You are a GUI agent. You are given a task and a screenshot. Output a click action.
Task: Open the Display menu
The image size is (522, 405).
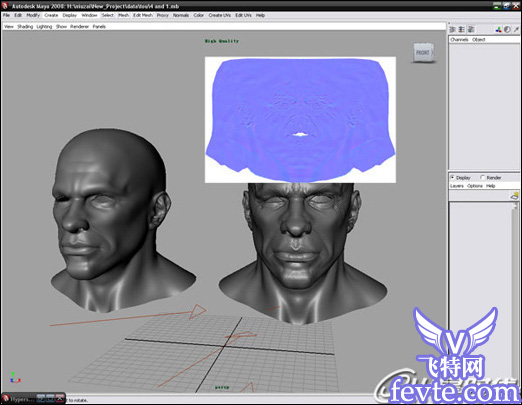(x=69, y=15)
